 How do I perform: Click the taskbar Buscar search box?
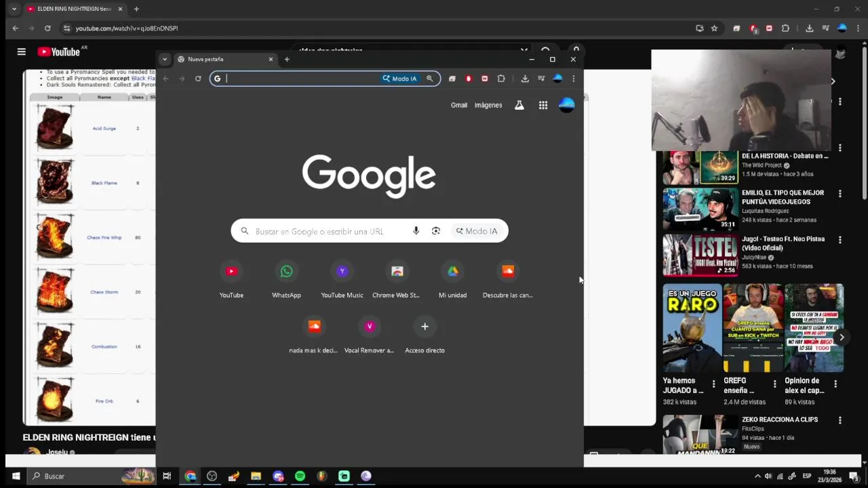pyautogui.click(x=92, y=476)
